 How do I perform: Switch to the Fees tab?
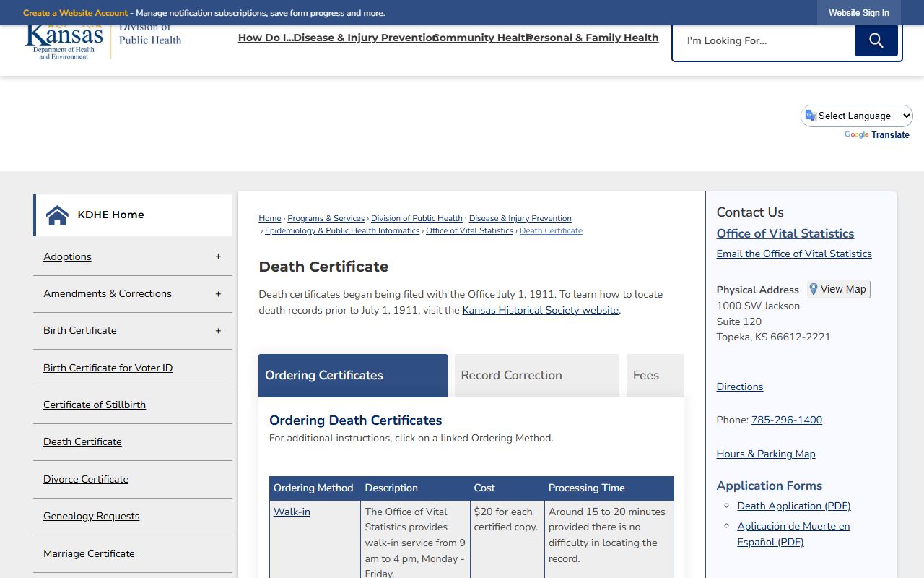pos(655,375)
